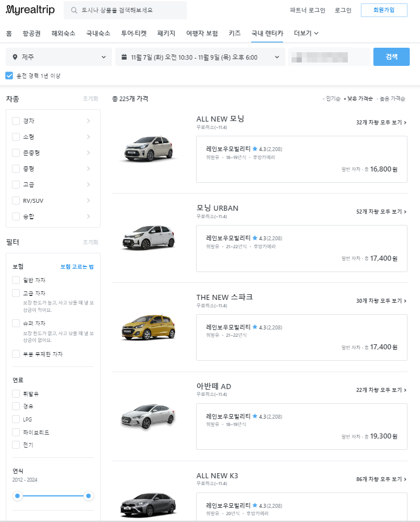
Task: View all 32개 ALL NEW 모닝 cars
Action: tap(381, 123)
